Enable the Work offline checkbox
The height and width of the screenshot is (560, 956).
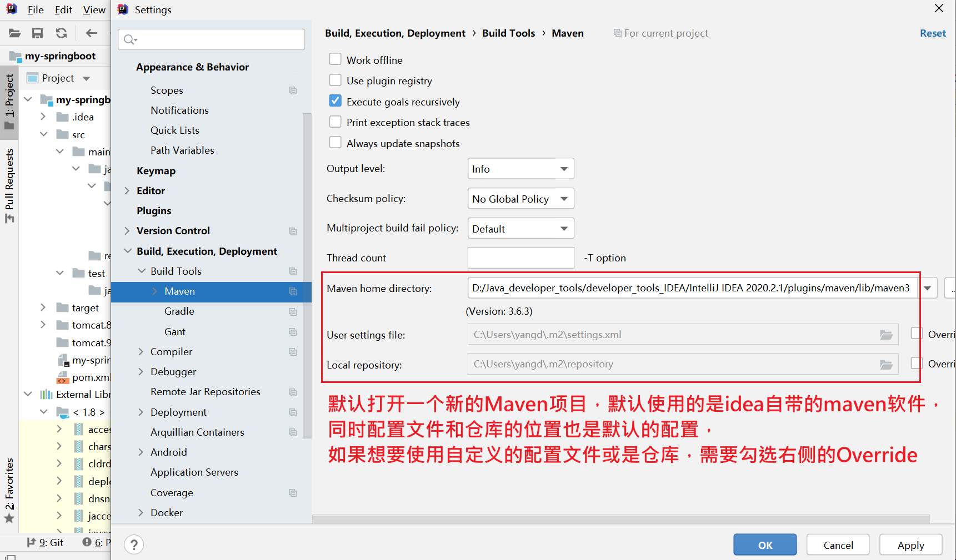[x=336, y=59]
